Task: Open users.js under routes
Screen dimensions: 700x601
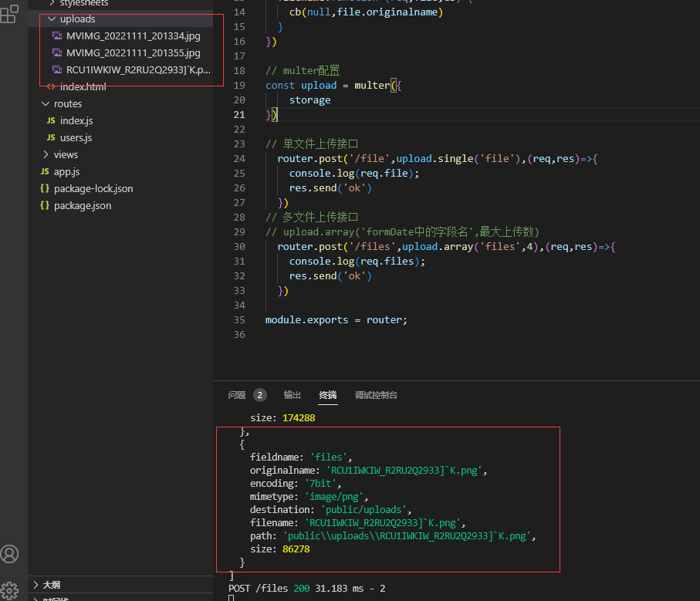Action: [x=76, y=137]
